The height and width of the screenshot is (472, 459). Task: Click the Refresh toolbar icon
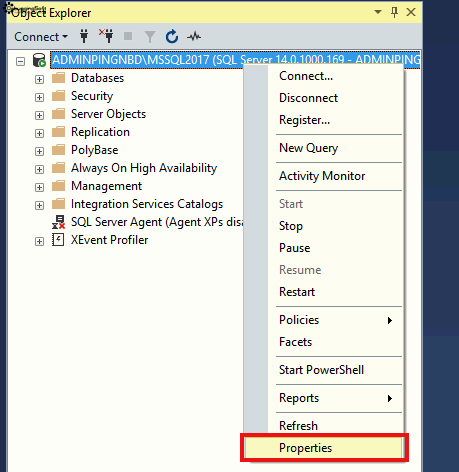[x=172, y=36]
